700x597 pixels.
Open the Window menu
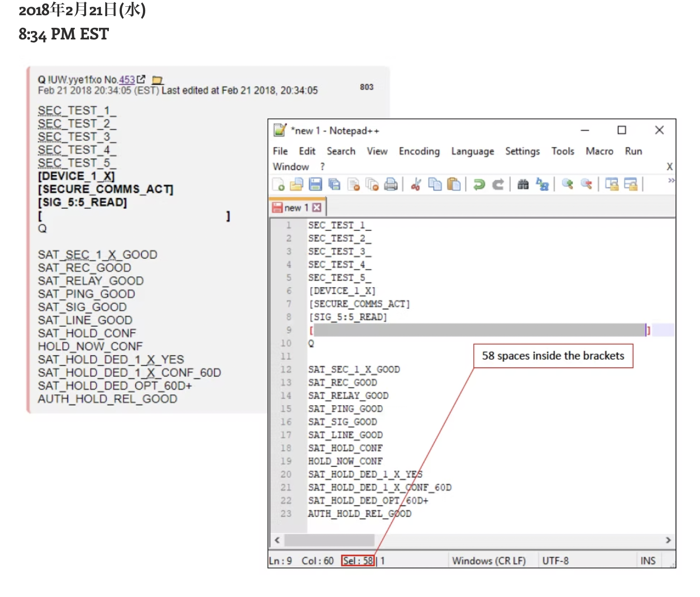(291, 167)
